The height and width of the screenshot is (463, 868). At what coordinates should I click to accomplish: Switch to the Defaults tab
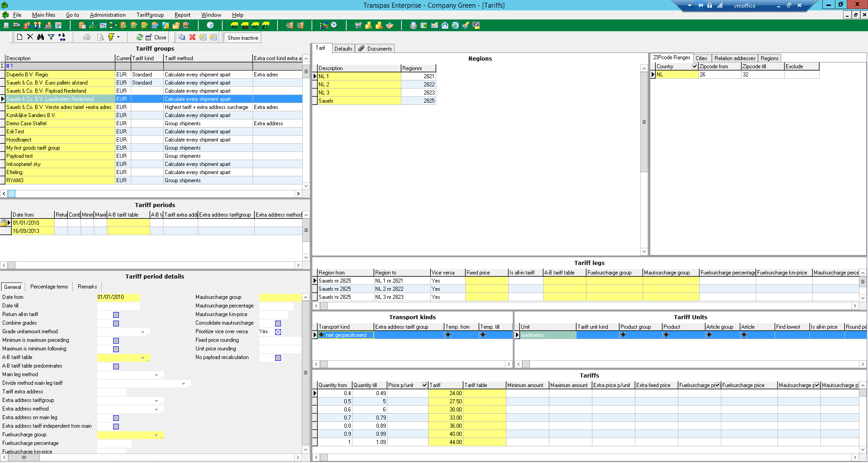click(x=343, y=48)
